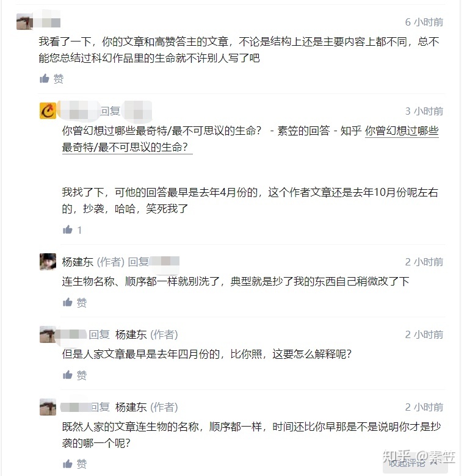The image size is (467, 476).
Task: Like the top comment about 科幻作品
Action: (51, 79)
